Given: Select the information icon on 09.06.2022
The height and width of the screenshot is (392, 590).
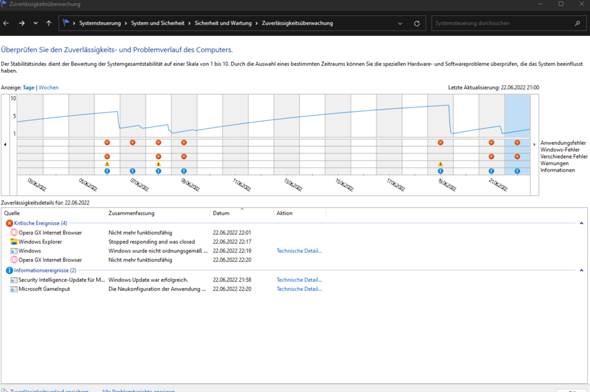Looking at the screenshot, I should tap(184, 171).
